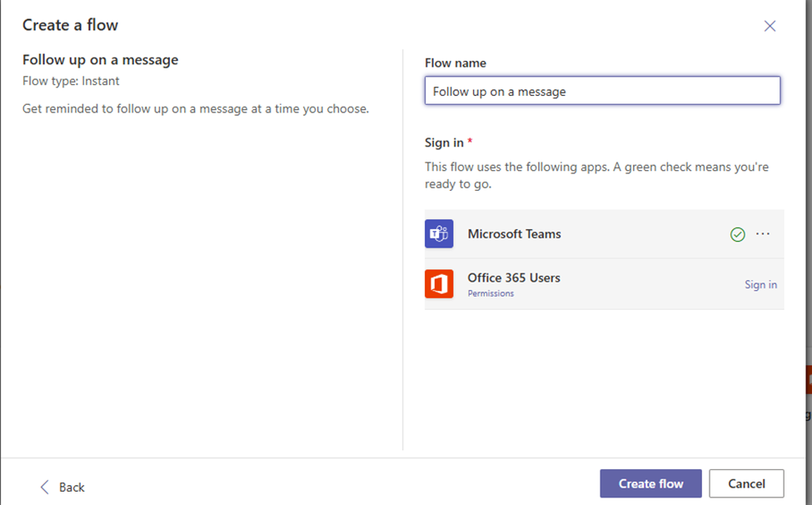Viewport: 812px width, 505px height.
Task: Select the Microsoft Teams connection name
Action: point(514,234)
